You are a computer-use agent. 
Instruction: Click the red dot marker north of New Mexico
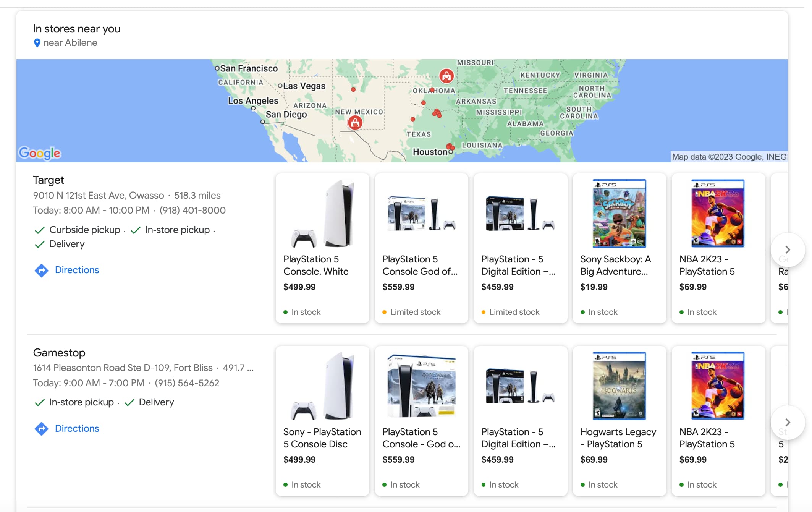[x=353, y=89]
